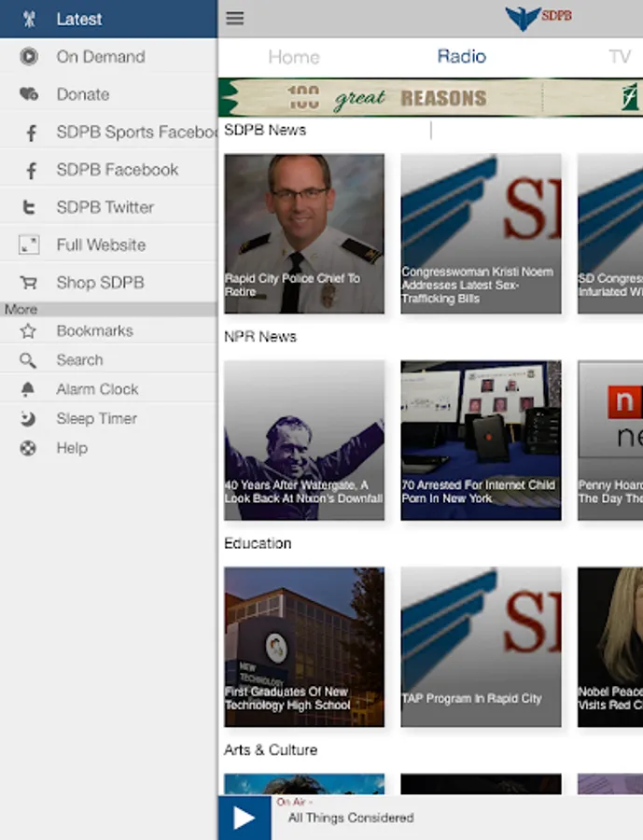643x840 pixels.
Task: Click the SDPB logo in header
Action: [x=538, y=19]
